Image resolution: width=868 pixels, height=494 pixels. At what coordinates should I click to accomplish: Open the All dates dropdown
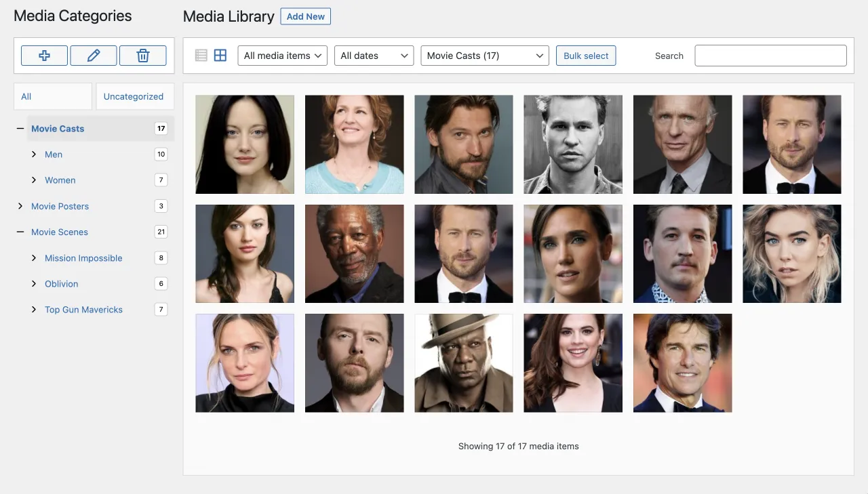point(374,56)
